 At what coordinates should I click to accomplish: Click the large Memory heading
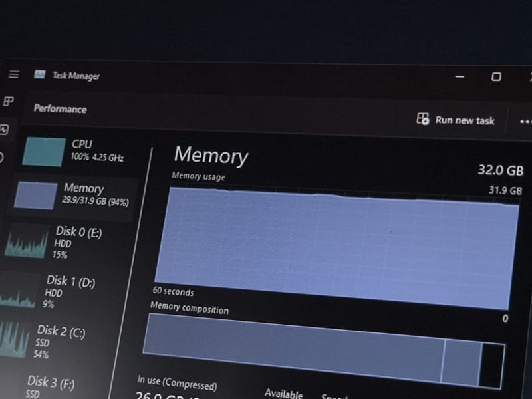point(211,156)
